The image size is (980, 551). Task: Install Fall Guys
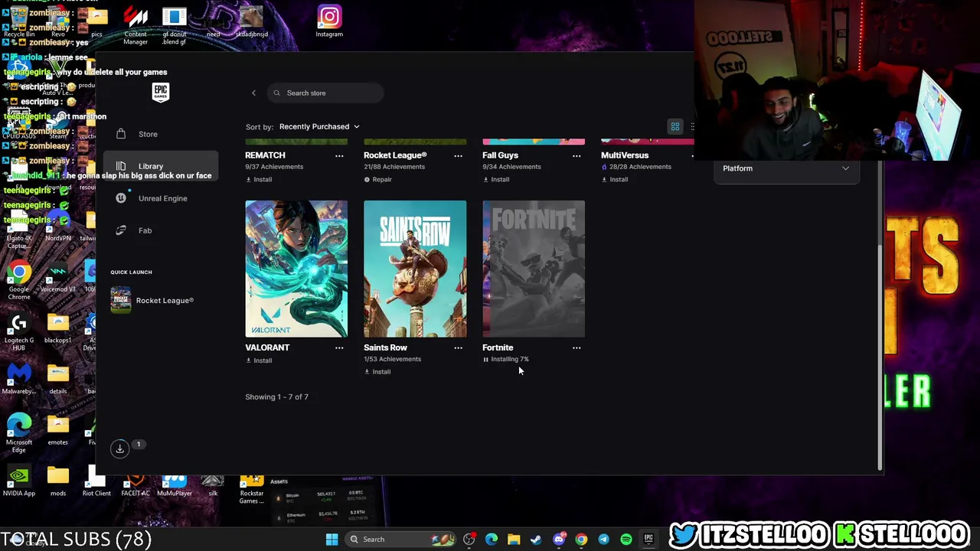click(496, 180)
